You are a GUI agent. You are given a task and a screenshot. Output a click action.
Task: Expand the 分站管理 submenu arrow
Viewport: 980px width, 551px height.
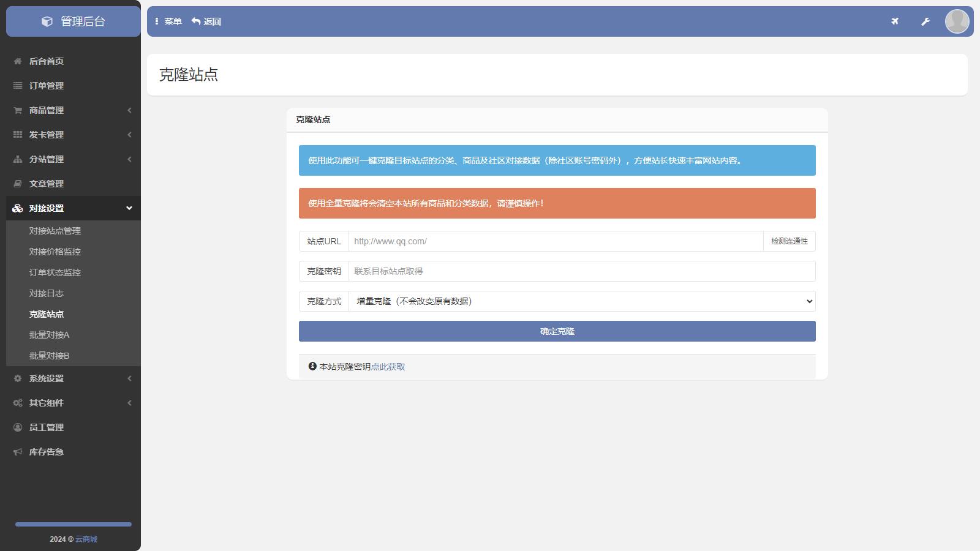[129, 159]
